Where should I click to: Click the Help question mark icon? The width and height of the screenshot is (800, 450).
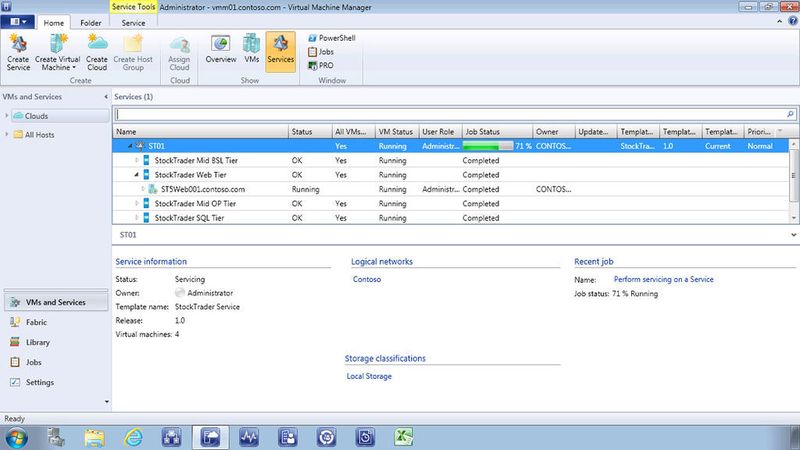793,21
